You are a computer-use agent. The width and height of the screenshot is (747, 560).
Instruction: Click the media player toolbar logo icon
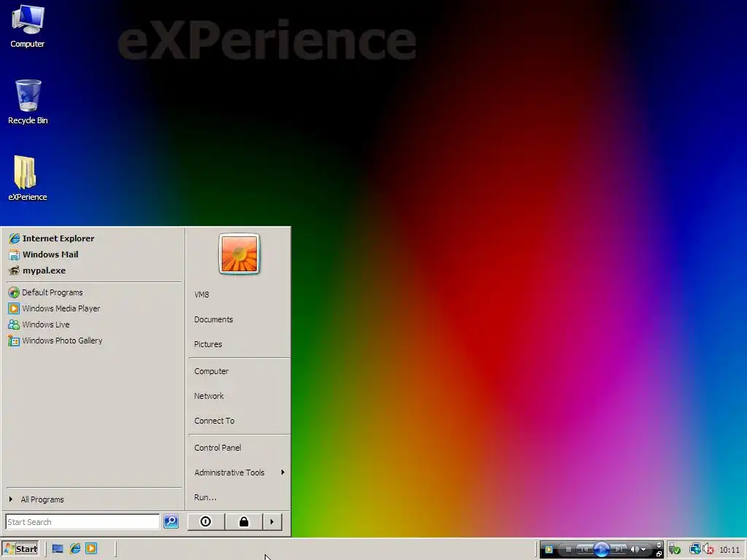[x=549, y=550]
